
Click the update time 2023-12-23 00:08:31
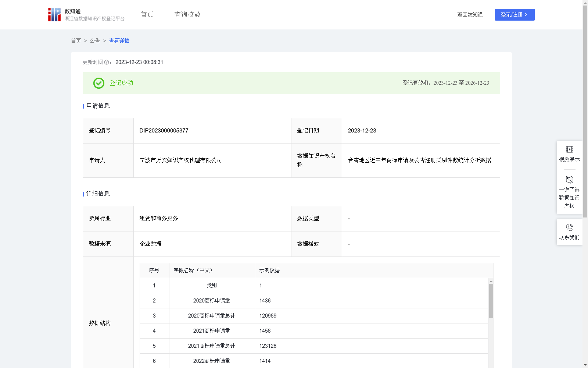[139, 63]
